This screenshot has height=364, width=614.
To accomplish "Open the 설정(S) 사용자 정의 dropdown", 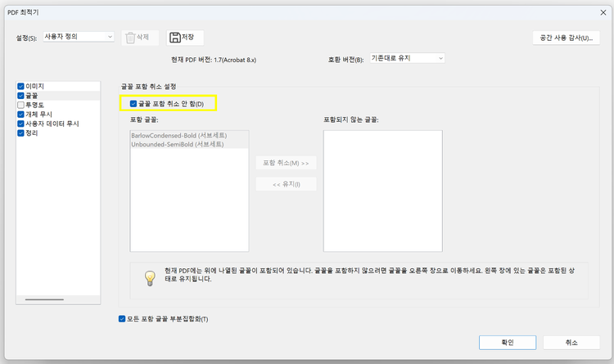I will click(x=79, y=36).
